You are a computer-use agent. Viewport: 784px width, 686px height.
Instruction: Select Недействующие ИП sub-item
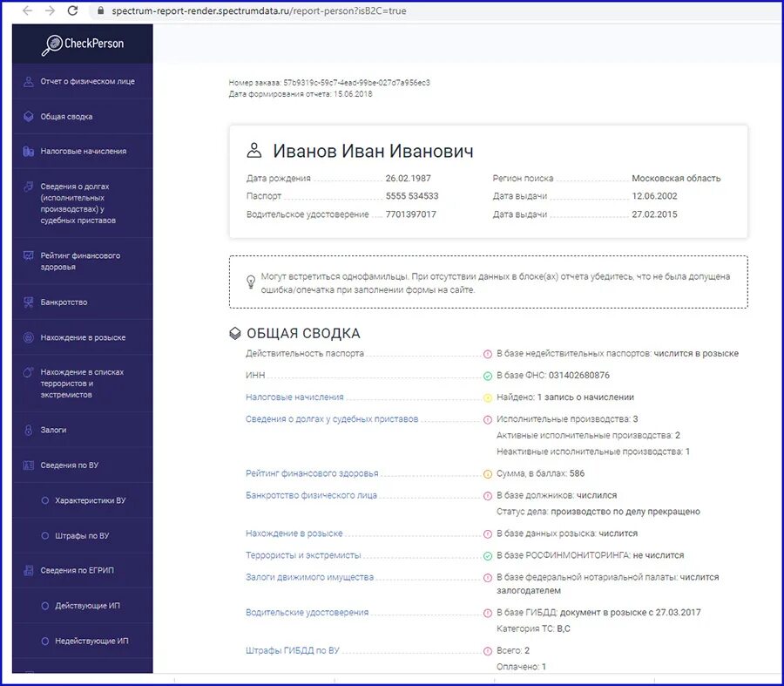click(x=91, y=641)
